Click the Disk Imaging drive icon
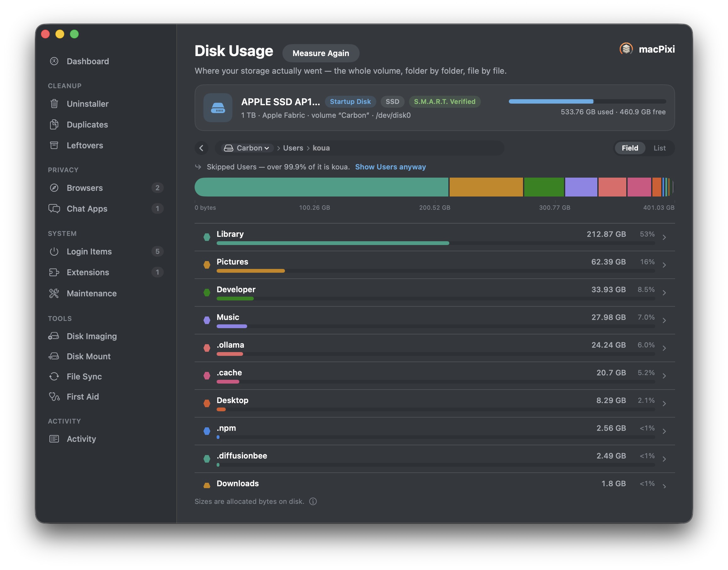This screenshot has height=570, width=728. coord(54,336)
